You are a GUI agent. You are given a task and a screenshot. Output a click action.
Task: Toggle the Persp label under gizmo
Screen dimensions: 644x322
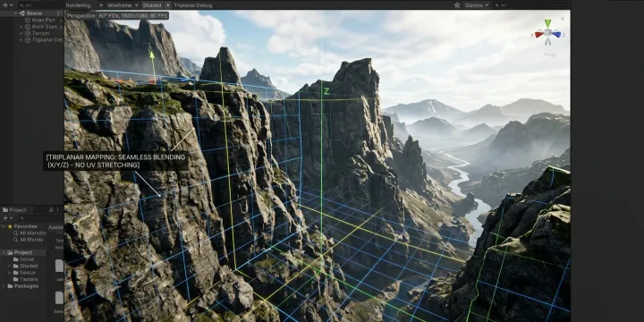(x=549, y=55)
